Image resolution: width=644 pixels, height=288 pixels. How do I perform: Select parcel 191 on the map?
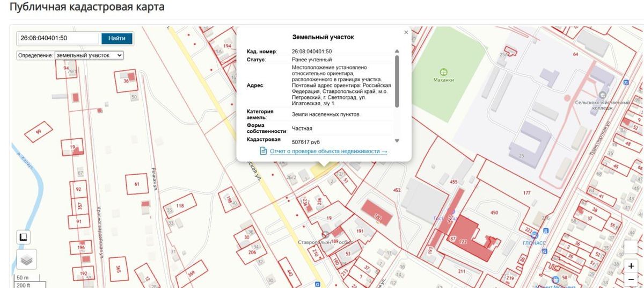point(360,231)
